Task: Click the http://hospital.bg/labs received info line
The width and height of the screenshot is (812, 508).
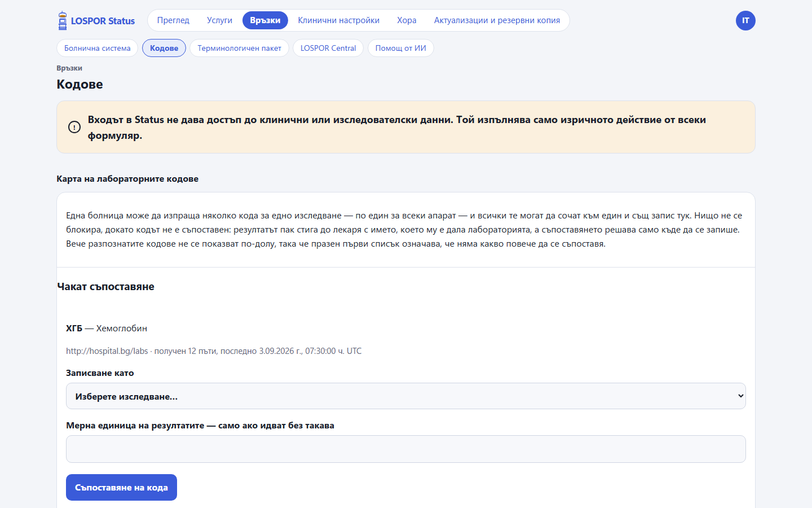Action: (214, 351)
